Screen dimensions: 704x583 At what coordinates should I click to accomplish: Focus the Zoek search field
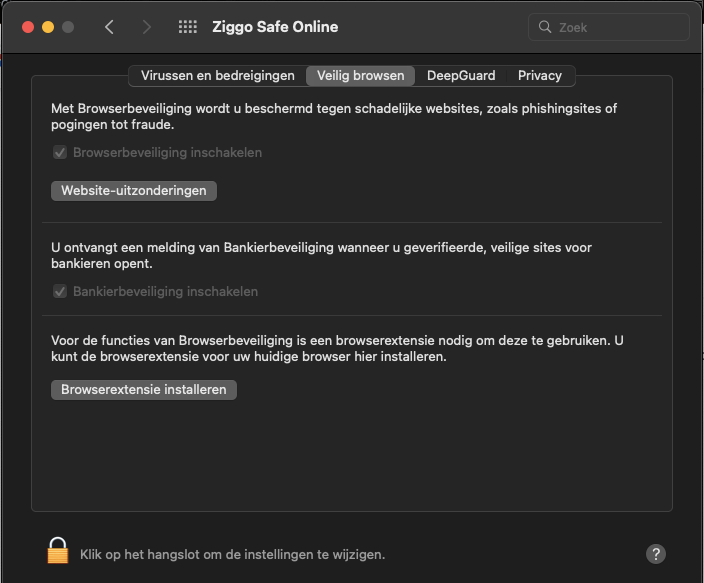pyautogui.click(x=608, y=27)
